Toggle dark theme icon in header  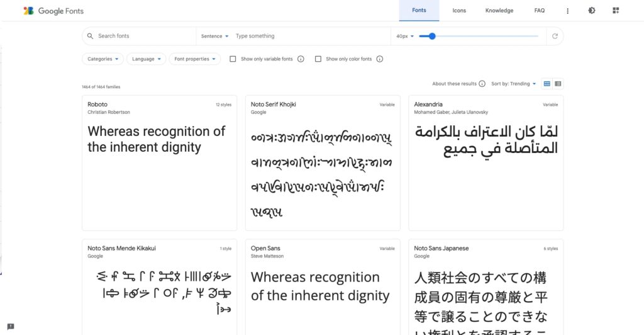click(x=592, y=11)
